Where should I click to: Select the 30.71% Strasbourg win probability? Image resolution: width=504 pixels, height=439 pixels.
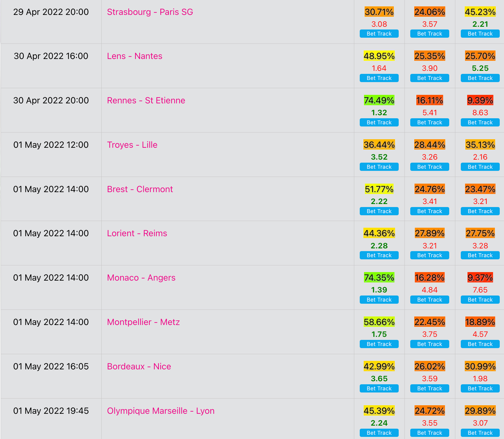[379, 12]
